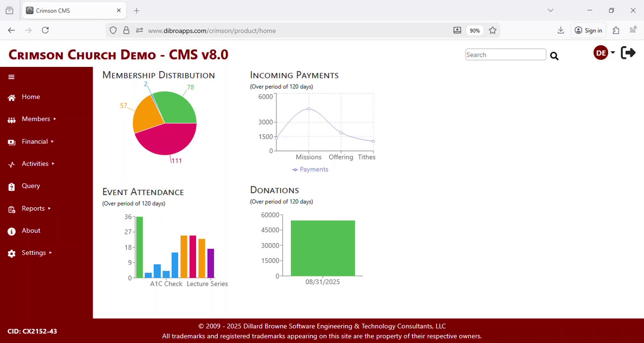Click the Settings gear icon
The image size is (644, 343).
pos(11,253)
